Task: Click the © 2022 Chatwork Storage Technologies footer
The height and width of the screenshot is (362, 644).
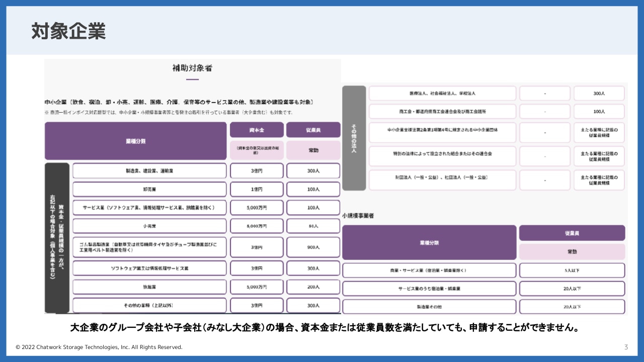Action: pyautogui.click(x=99, y=347)
